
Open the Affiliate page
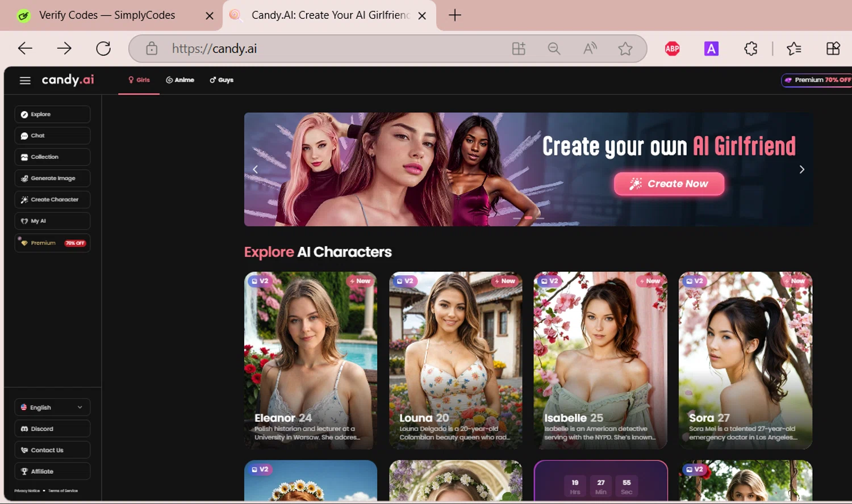(x=52, y=471)
